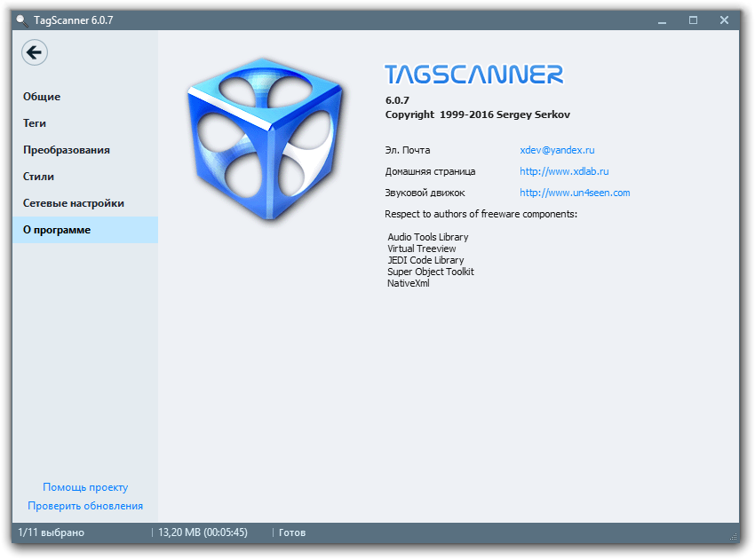Open the http://www.xdlab.ru homepage link
The width and height of the screenshot is (755, 560).
[563, 171]
